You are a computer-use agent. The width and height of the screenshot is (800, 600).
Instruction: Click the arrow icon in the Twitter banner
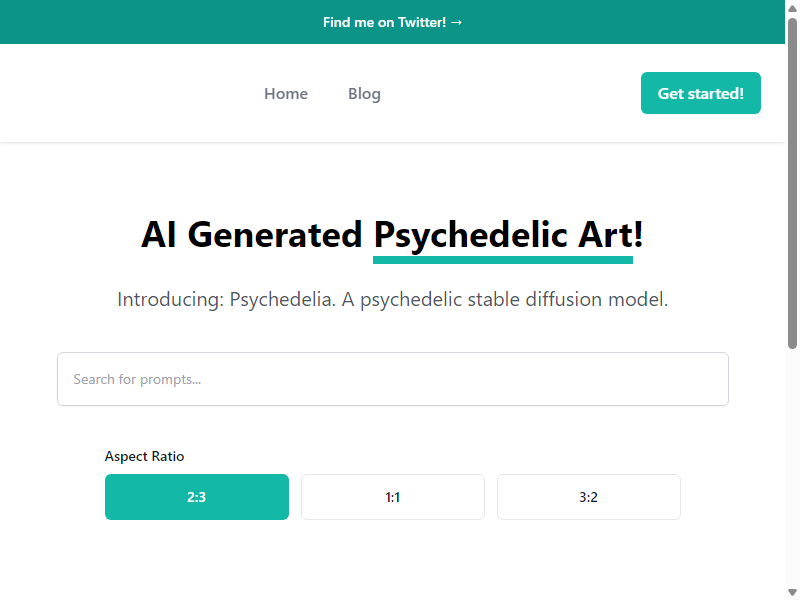tap(457, 22)
